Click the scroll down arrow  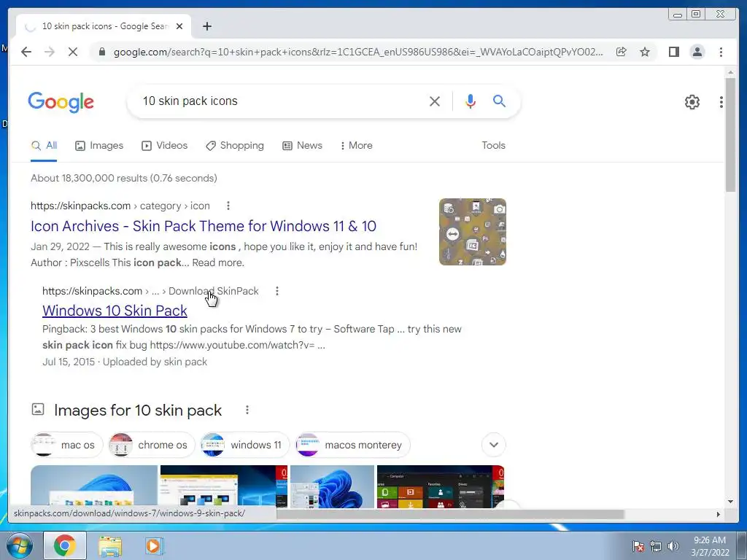point(730,502)
